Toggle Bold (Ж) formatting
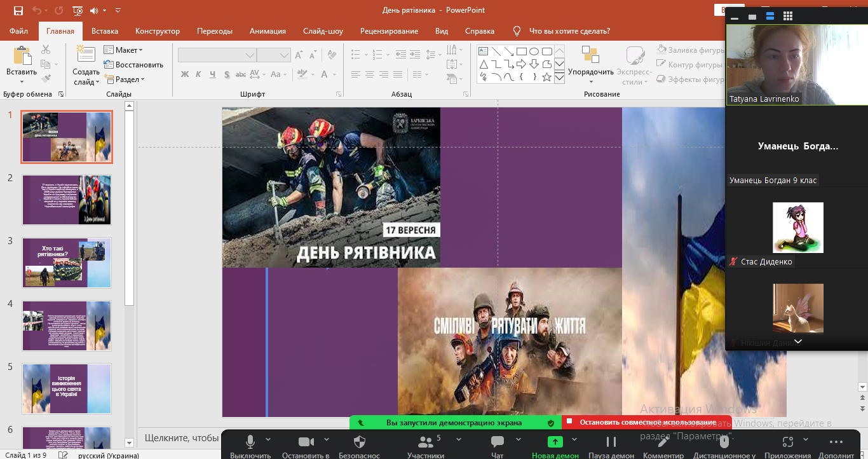Image resolution: width=868 pixels, height=459 pixels. (185, 74)
